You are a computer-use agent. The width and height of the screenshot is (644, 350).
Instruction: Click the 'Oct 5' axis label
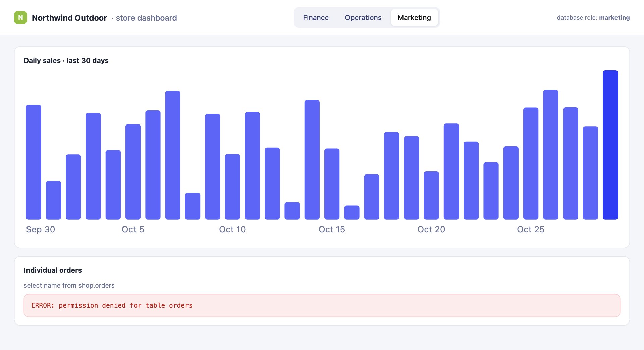(x=133, y=229)
